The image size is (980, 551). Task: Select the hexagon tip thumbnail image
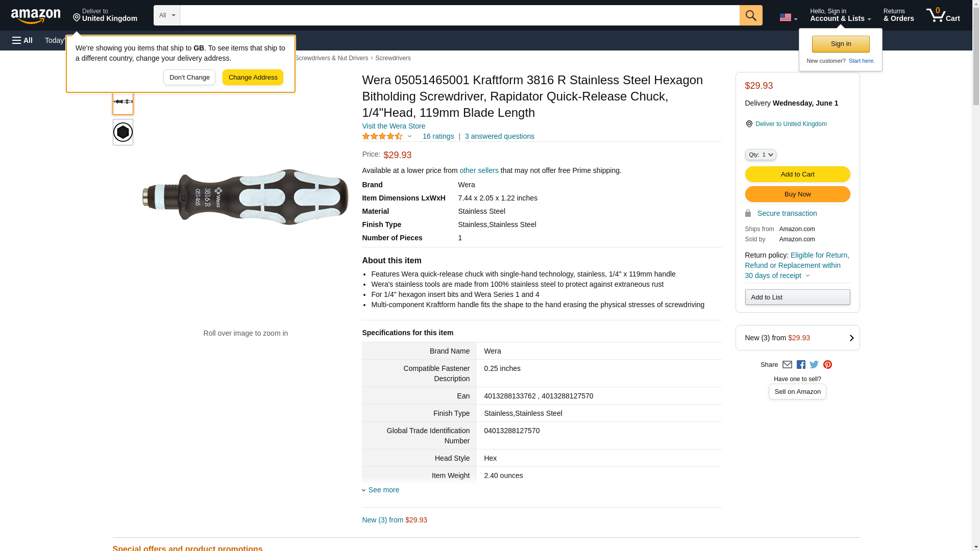point(123,132)
